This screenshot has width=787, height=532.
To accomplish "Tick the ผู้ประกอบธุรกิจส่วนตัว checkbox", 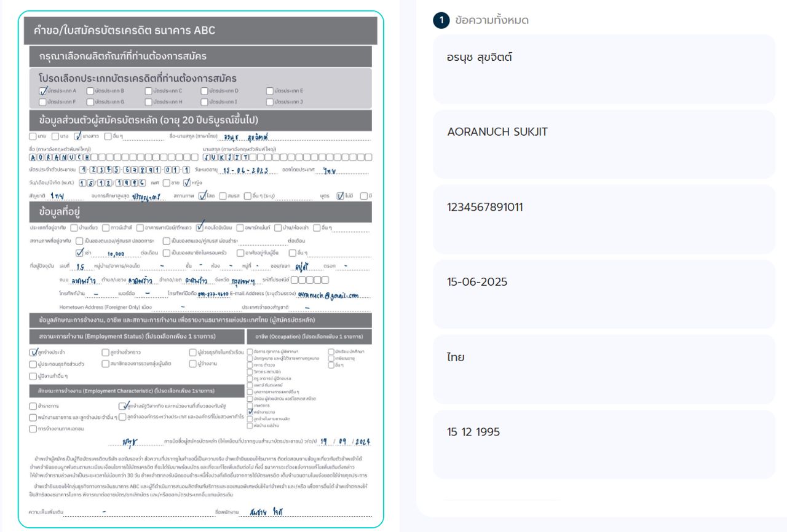I will click(33, 364).
